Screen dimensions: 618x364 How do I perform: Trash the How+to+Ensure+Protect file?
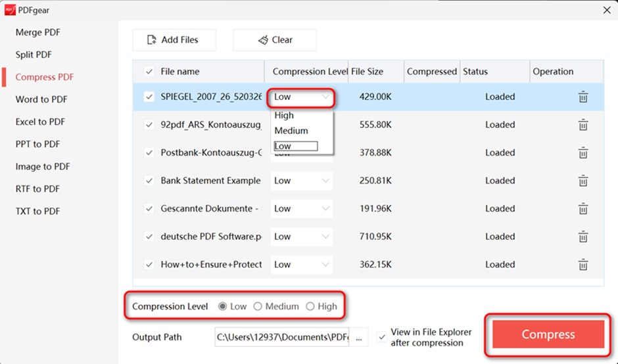(583, 265)
